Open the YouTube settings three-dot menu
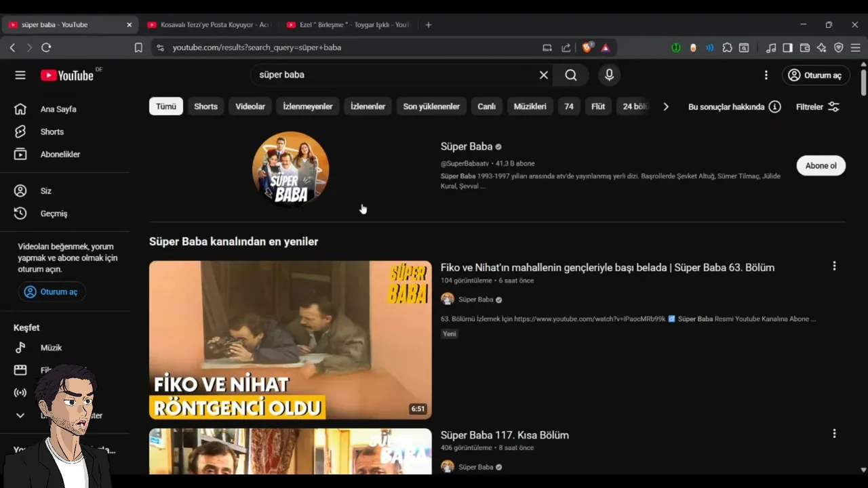The image size is (868, 488). (766, 75)
